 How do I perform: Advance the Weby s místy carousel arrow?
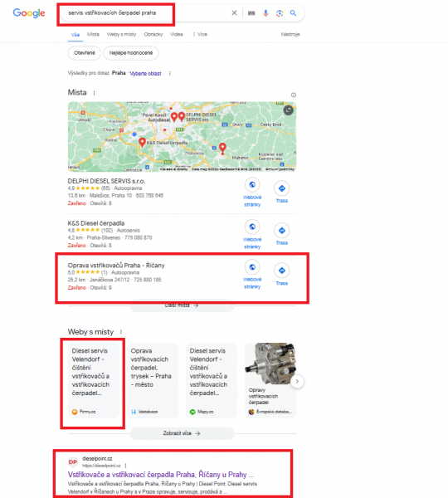297,381
